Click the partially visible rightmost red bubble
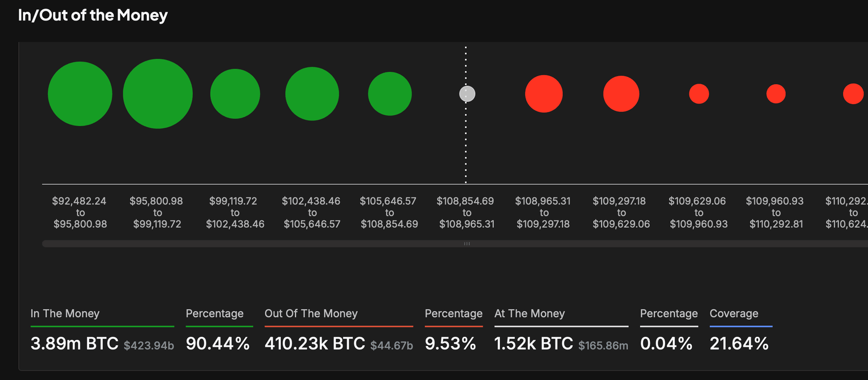This screenshot has height=380, width=868. (x=853, y=94)
